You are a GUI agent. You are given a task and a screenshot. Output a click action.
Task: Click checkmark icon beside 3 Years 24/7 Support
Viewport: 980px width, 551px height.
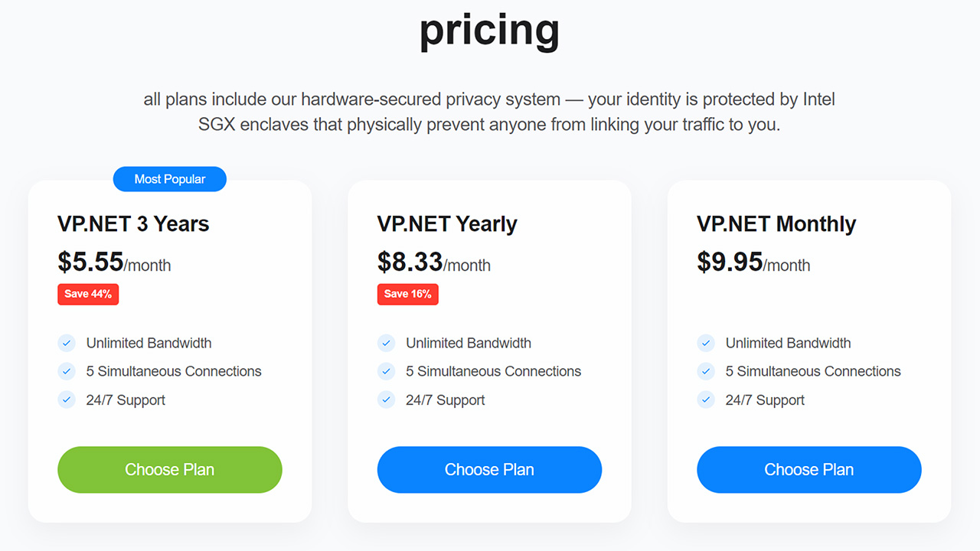click(x=67, y=399)
